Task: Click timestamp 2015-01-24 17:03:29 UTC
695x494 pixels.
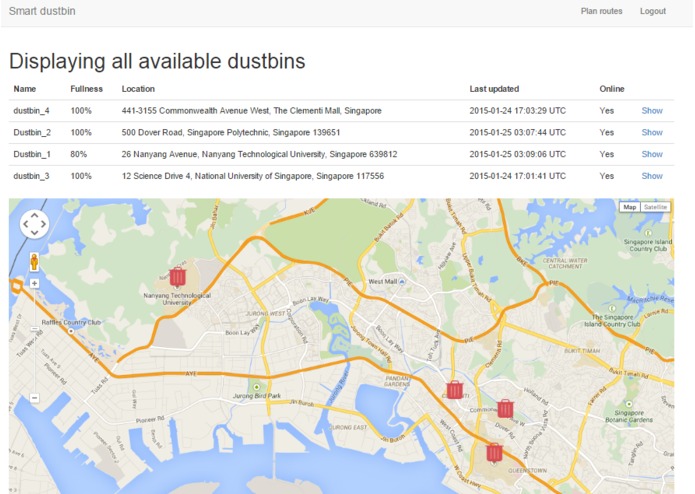Action: point(518,111)
